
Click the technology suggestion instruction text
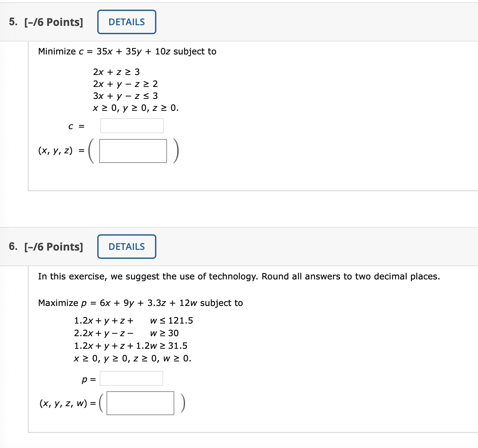238,276
